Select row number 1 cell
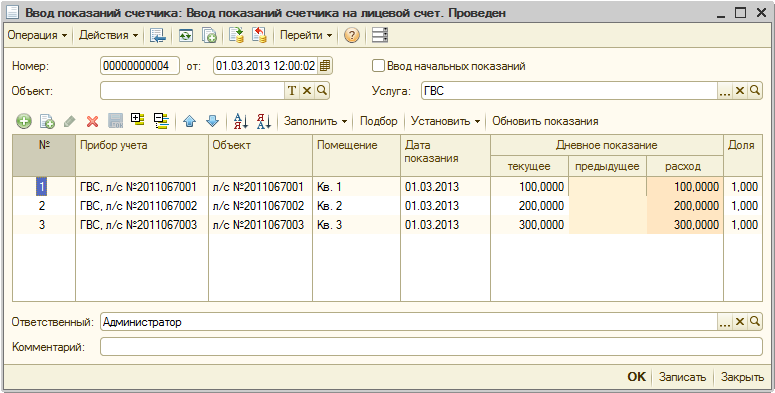This screenshot has height=393, width=775. click(43, 187)
